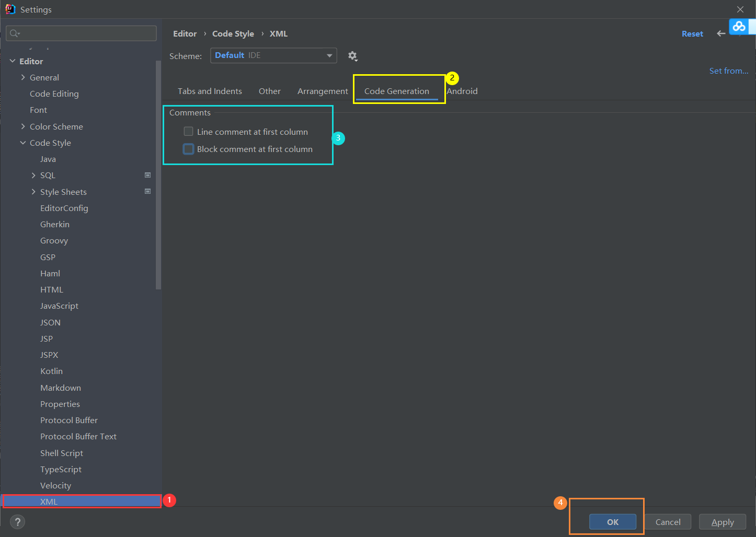756x537 pixels.
Task: Select the Code Generation tab
Action: pos(397,91)
